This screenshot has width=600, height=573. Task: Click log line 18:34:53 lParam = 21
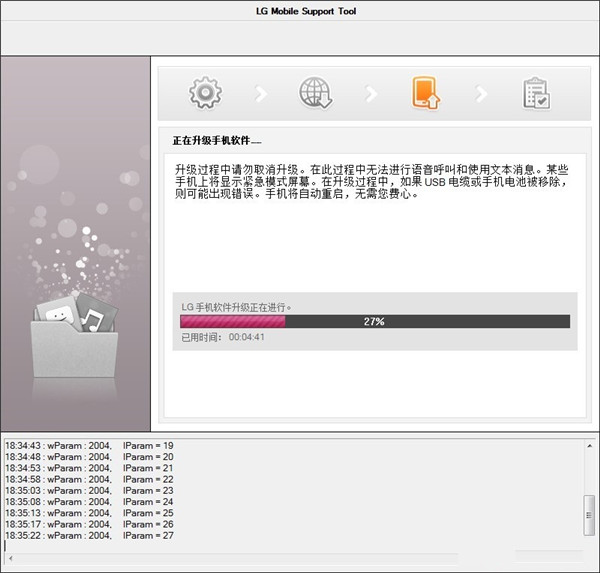tap(89, 468)
